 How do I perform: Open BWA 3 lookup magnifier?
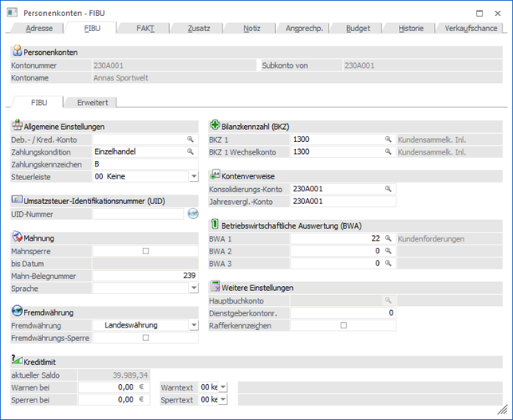388,263
